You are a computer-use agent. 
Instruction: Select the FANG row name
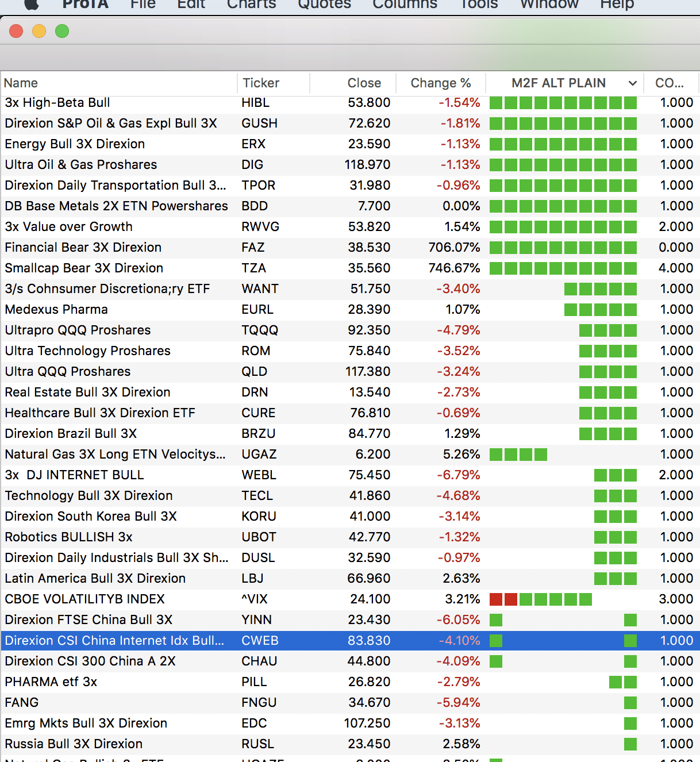pyautogui.click(x=22, y=702)
